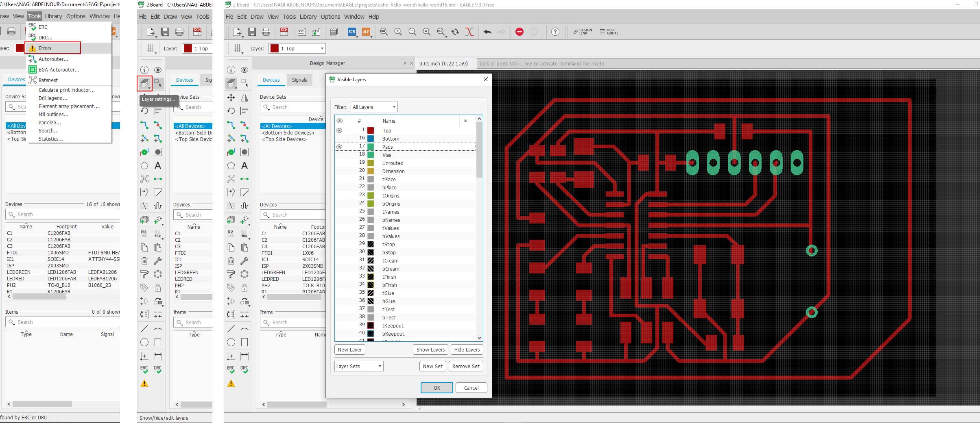Click the Hide Layers button
The width and height of the screenshot is (980, 423).
coord(467,349)
